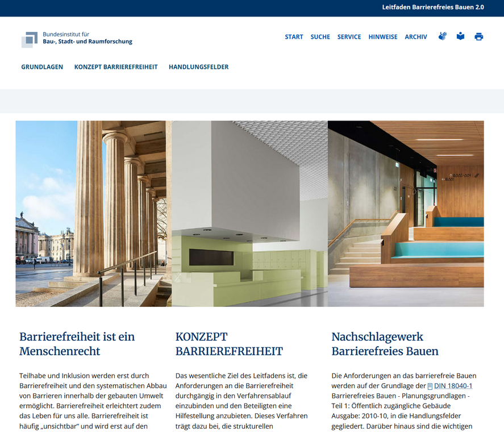Open the 'Nachschlagewerk Barrierefreies Bauen' heading

385,344
